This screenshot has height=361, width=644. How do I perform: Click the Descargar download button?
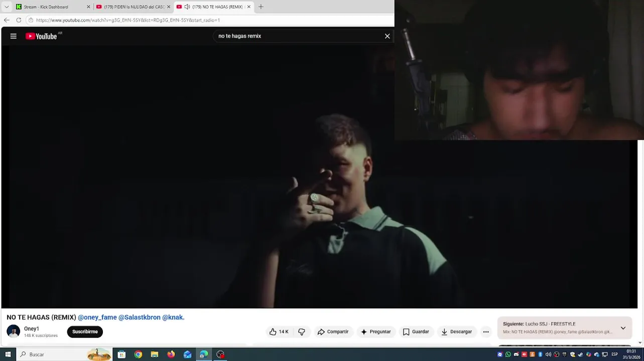[x=456, y=331]
